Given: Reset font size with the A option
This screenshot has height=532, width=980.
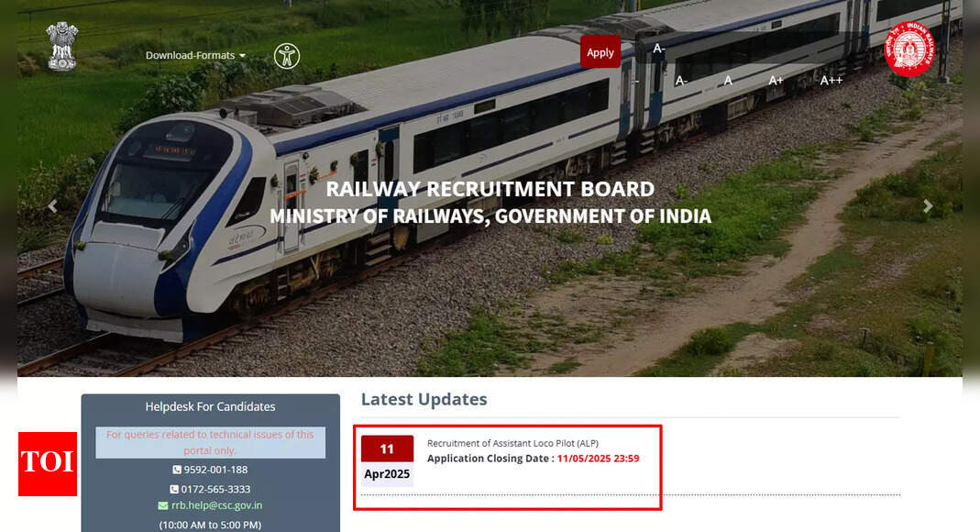Looking at the screenshot, I should (728, 81).
